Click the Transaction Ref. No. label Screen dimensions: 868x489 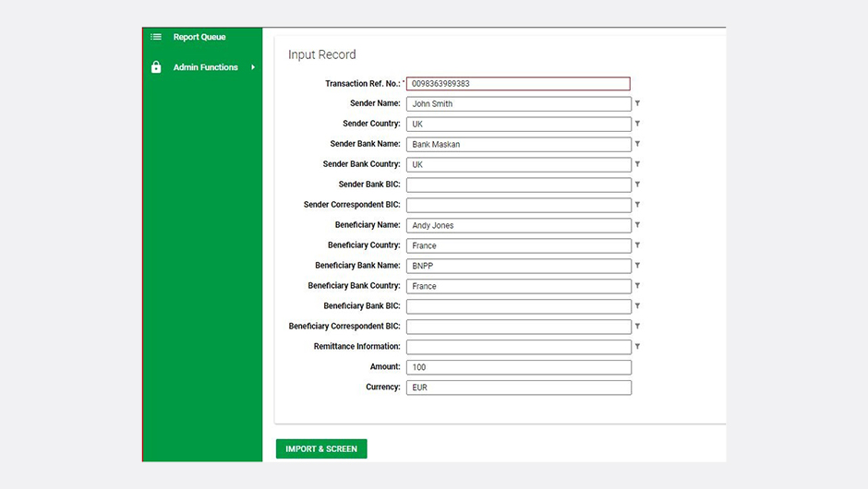pyautogui.click(x=363, y=84)
